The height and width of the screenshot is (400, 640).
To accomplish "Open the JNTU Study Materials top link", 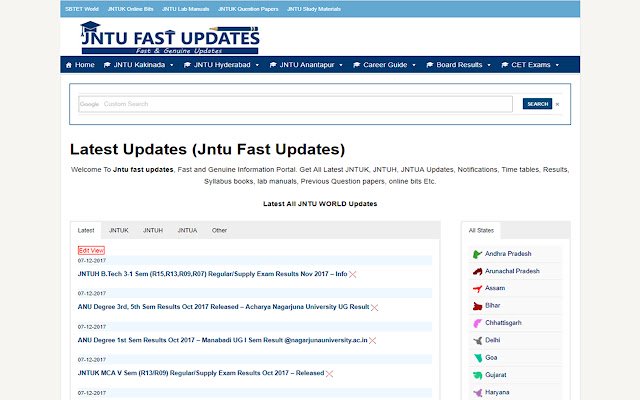I will (314, 9).
